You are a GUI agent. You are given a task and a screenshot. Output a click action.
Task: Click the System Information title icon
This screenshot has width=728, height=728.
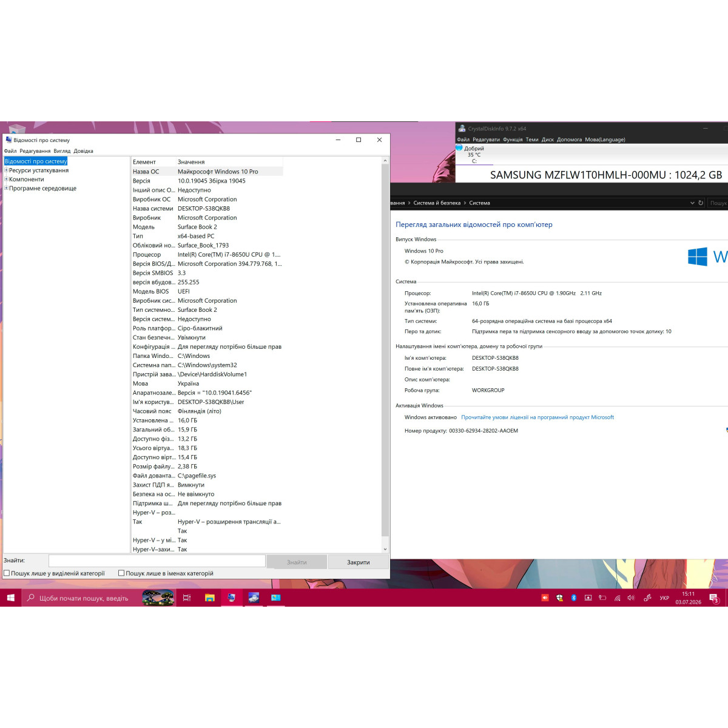coord(8,140)
